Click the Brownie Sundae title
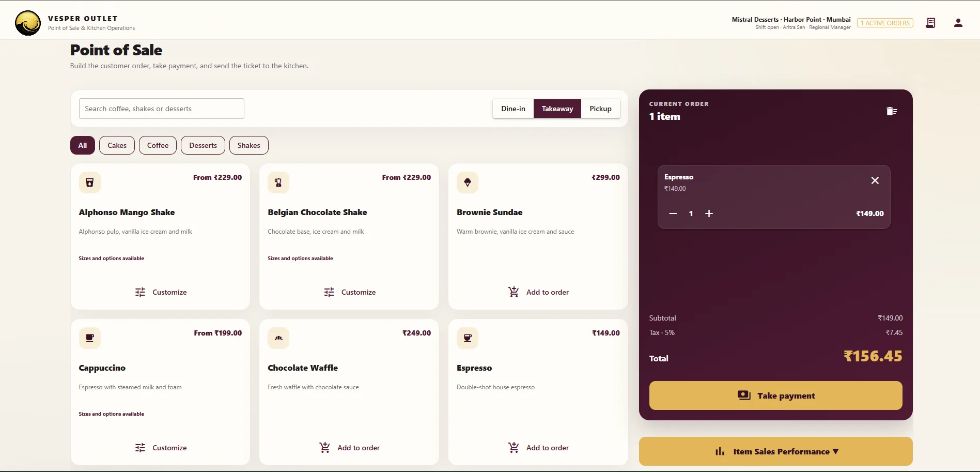Viewport: 980px width, 472px height. pyautogui.click(x=489, y=212)
